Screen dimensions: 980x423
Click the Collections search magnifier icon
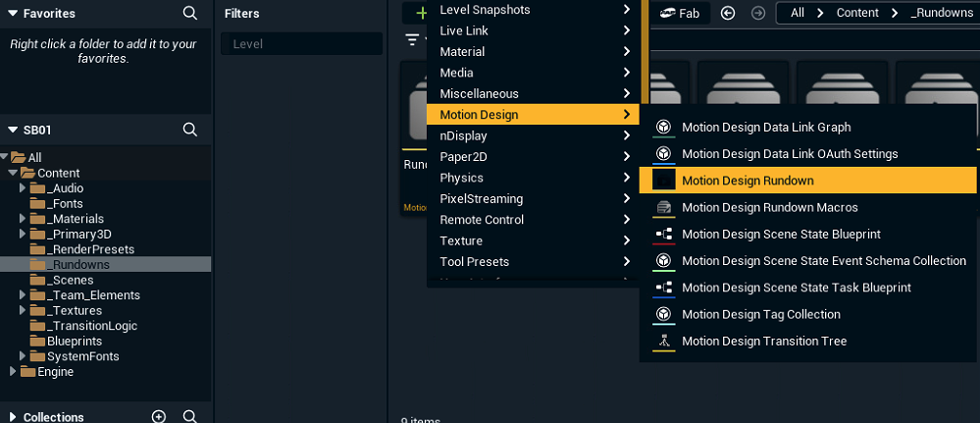(190, 416)
